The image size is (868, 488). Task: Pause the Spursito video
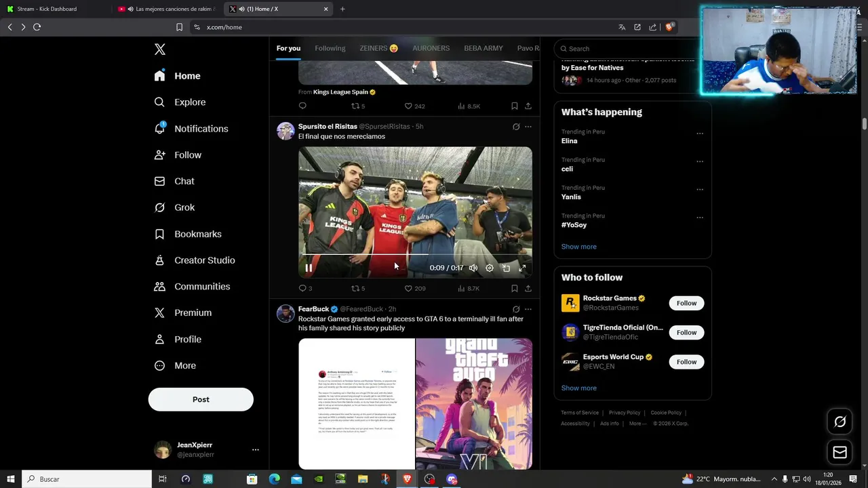click(309, 268)
